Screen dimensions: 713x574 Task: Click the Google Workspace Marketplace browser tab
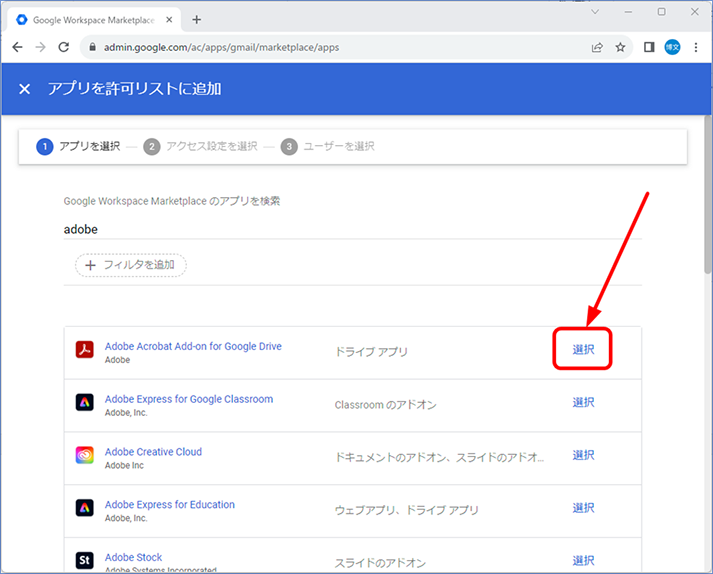(94, 20)
